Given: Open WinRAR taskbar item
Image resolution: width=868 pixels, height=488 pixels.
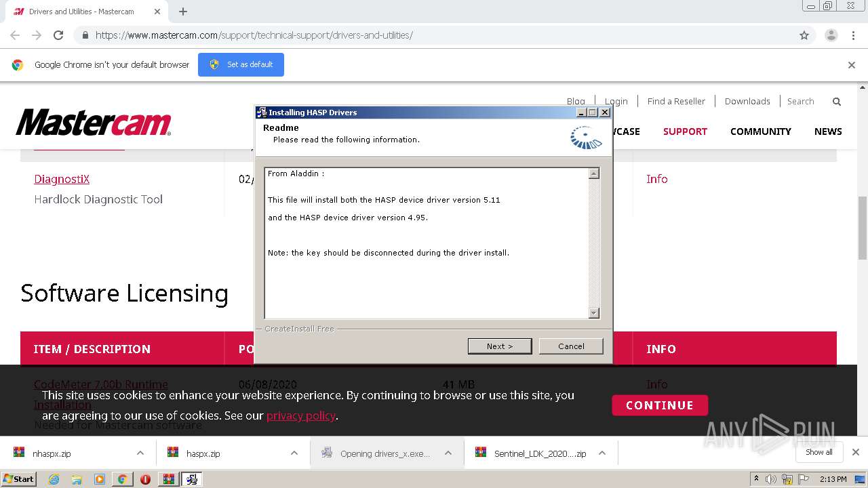Looking at the screenshot, I should pyautogui.click(x=168, y=479).
